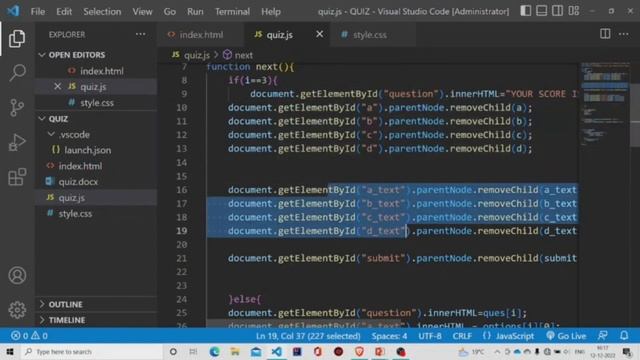Click the taskbar search box
640x360 pixels.
coord(91,351)
